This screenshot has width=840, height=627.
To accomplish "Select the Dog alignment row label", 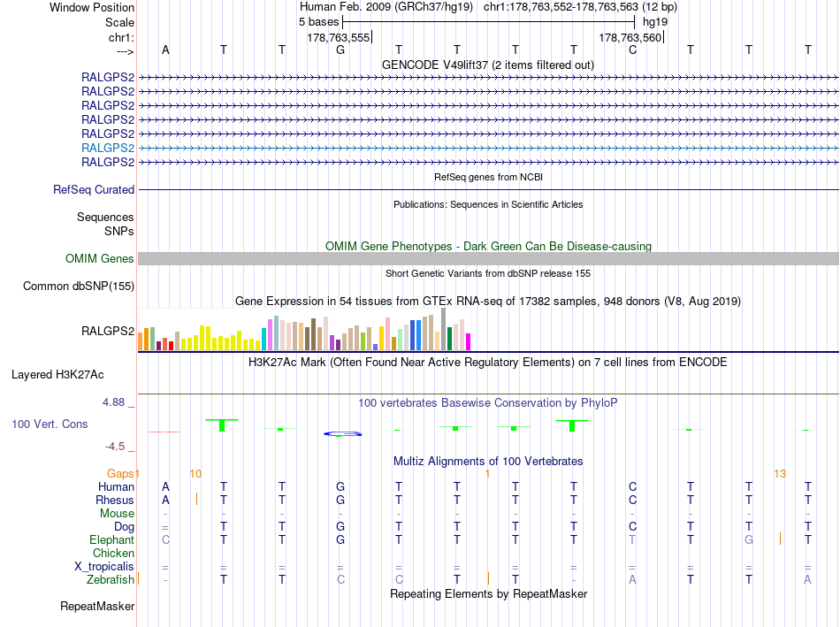I will [x=124, y=527].
